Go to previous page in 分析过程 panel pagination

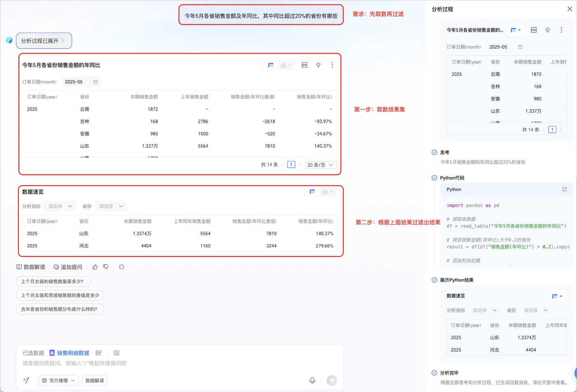click(544, 130)
